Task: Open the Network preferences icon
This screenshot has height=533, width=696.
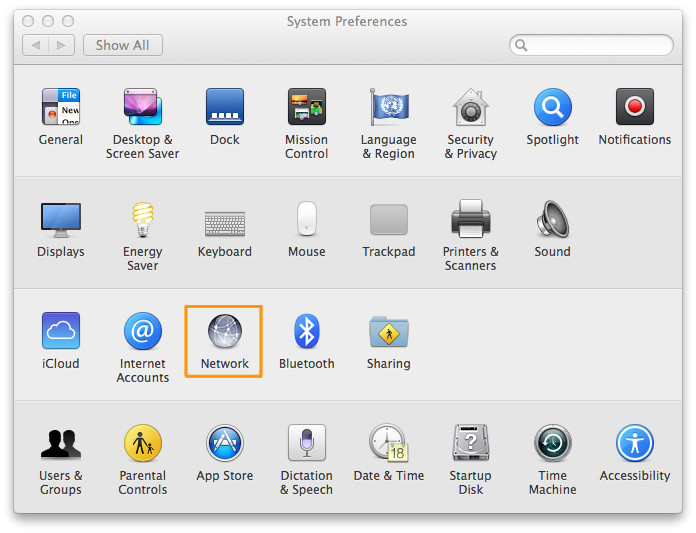Action: (x=225, y=331)
